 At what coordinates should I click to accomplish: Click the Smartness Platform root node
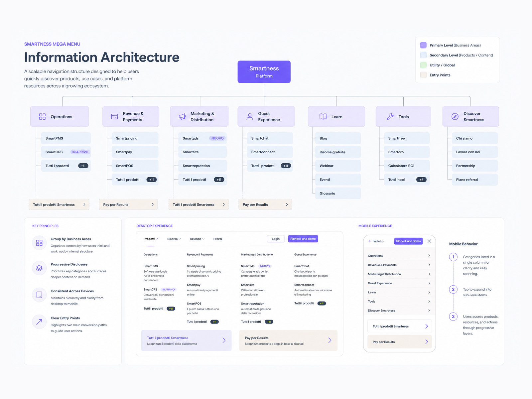[x=264, y=72]
